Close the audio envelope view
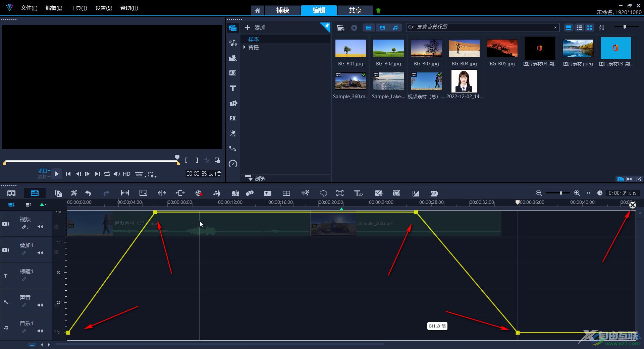 (x=632, y=205)
